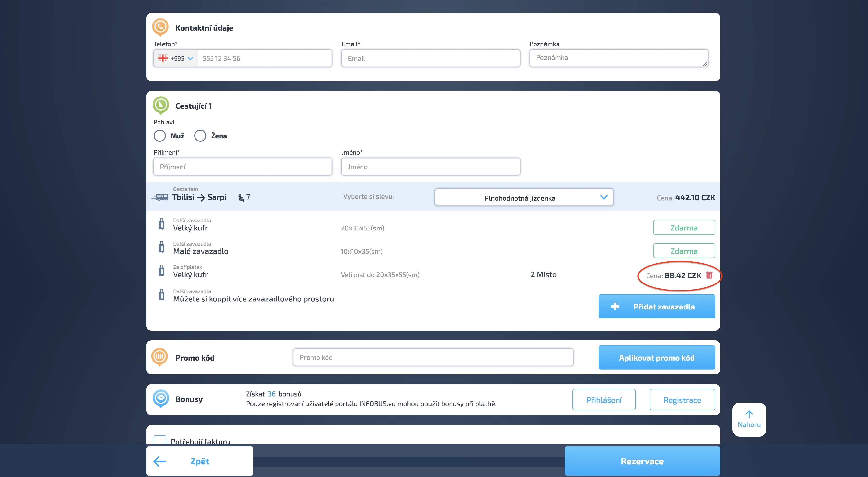Viewport: 868px width, 477px height.
Task: Click the Přihlášení button
Action: (603, 400)
